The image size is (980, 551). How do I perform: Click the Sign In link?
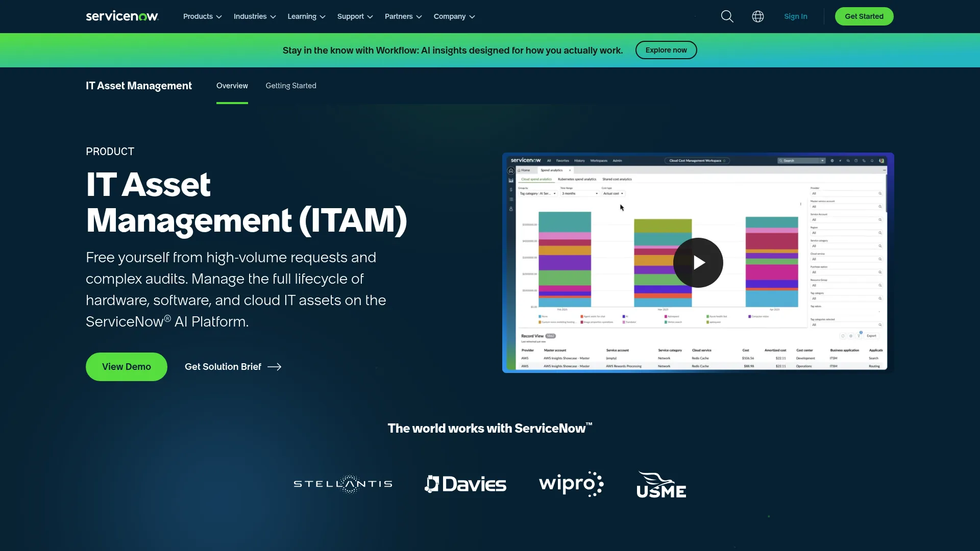click(796, 16)
